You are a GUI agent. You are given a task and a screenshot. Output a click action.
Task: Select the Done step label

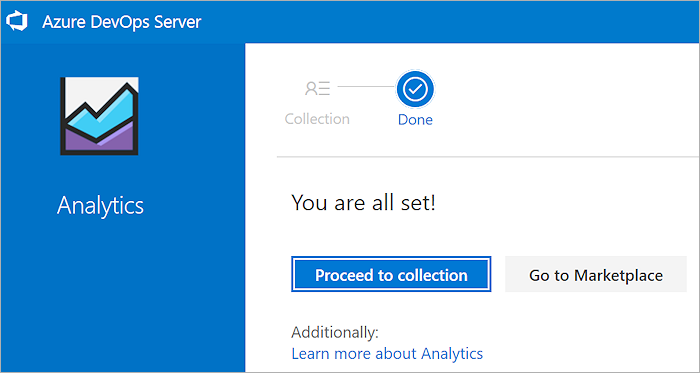coord(415,120)
